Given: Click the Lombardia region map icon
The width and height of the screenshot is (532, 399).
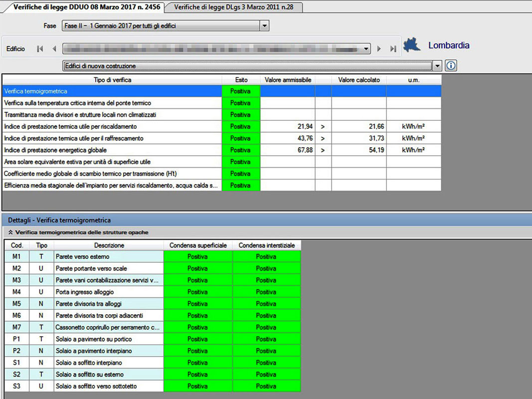Looking at the screenshot, I should tap(412, 45).
